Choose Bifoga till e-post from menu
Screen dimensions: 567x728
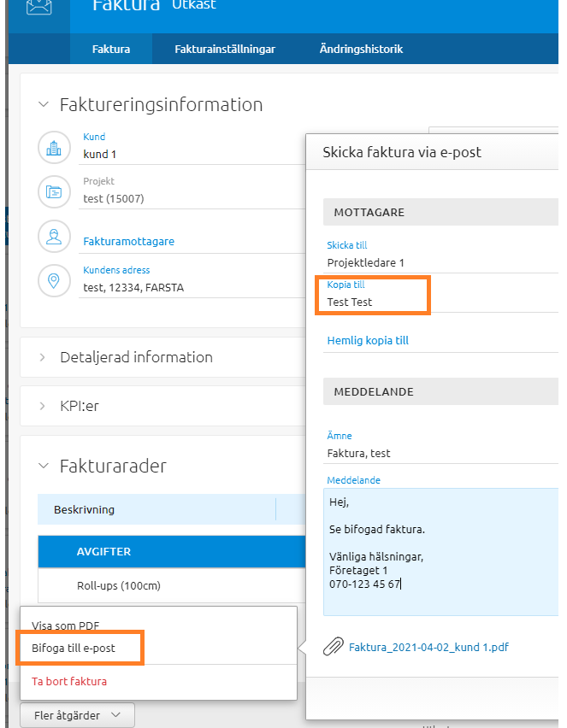tap(74, 648)
